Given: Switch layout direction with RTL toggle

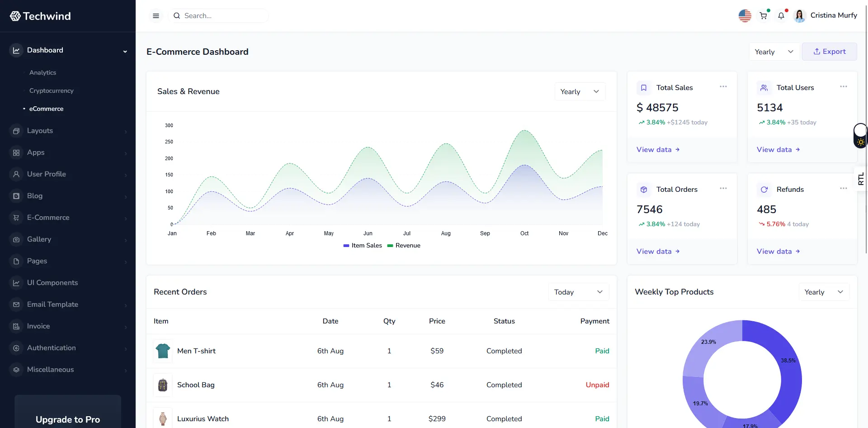Looking at the screenshot, I should 861,179.
